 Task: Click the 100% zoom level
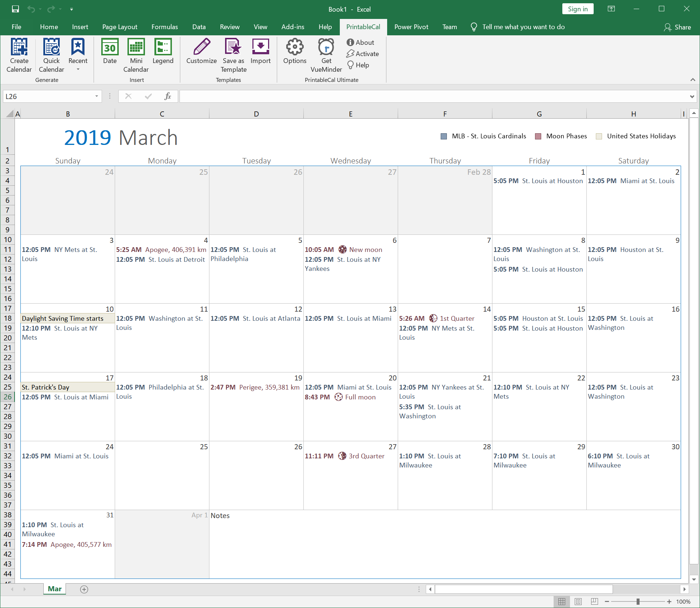[683, 602]
